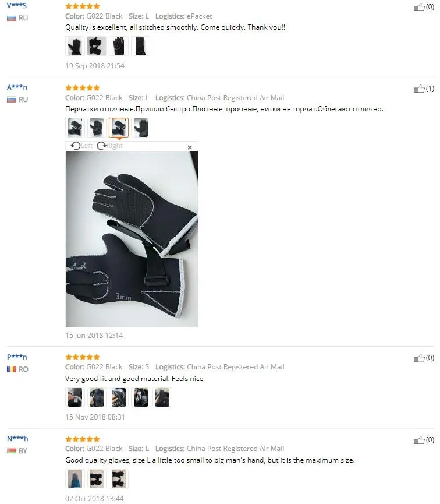The width and height of the screenshot is (440, 504).
Task: Open third photo in N***h review
Action: click(119, 478)
